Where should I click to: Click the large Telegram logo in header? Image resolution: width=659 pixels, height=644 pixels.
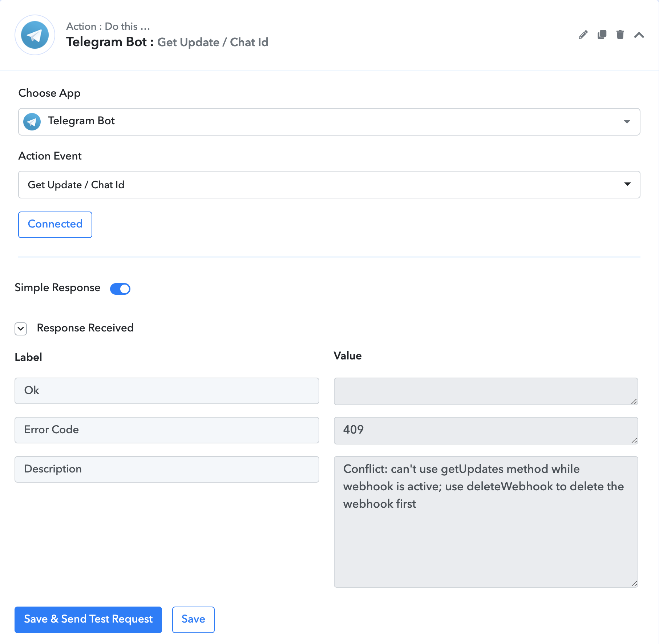(35, 35)
